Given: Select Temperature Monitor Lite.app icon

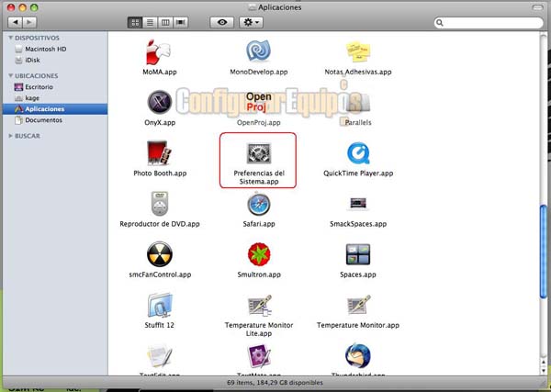Looking at the screenshot, I should (259, 305).
